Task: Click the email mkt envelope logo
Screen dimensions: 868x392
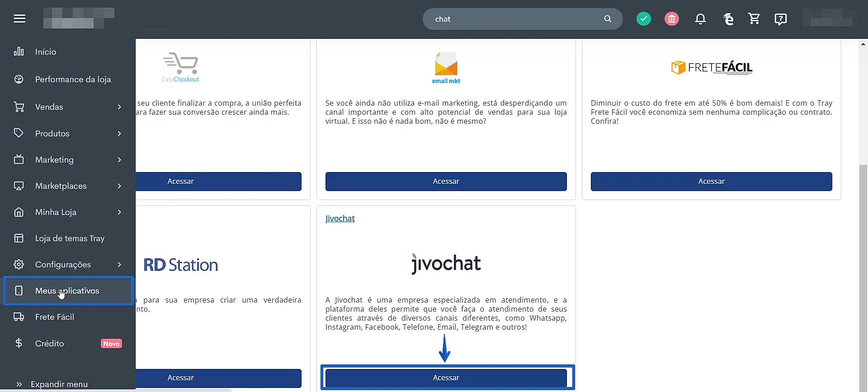Action: click(x=446, y=68)
